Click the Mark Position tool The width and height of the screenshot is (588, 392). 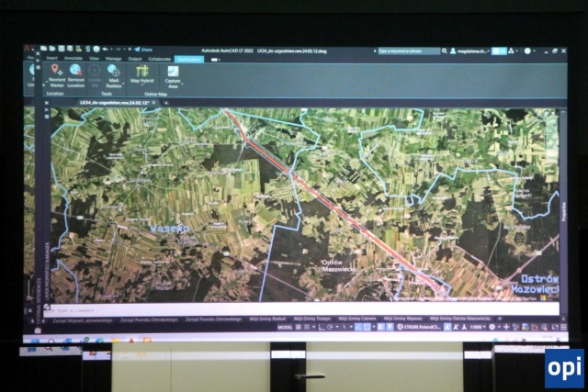click(x=114, y=73)
